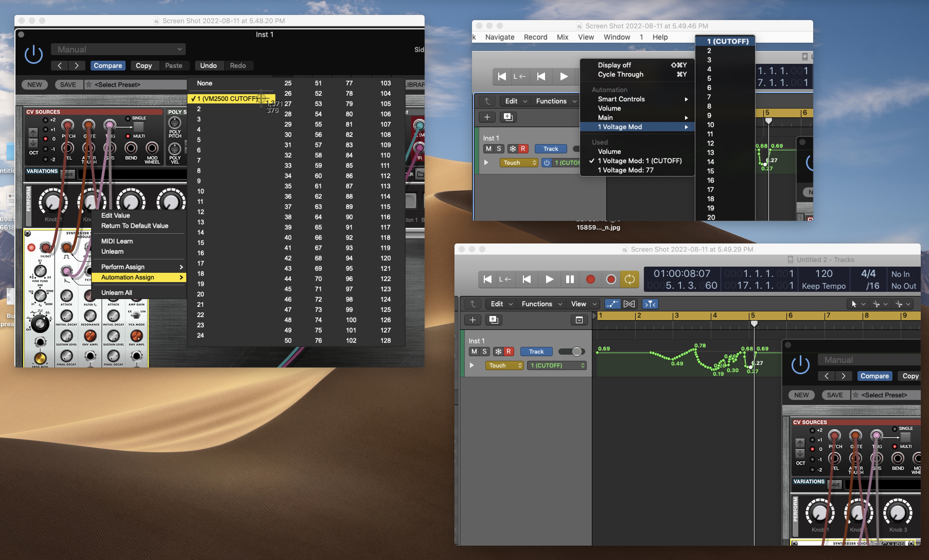Click the octave up arrow in CV Sources of Inst 1

[x=33, y=133]
